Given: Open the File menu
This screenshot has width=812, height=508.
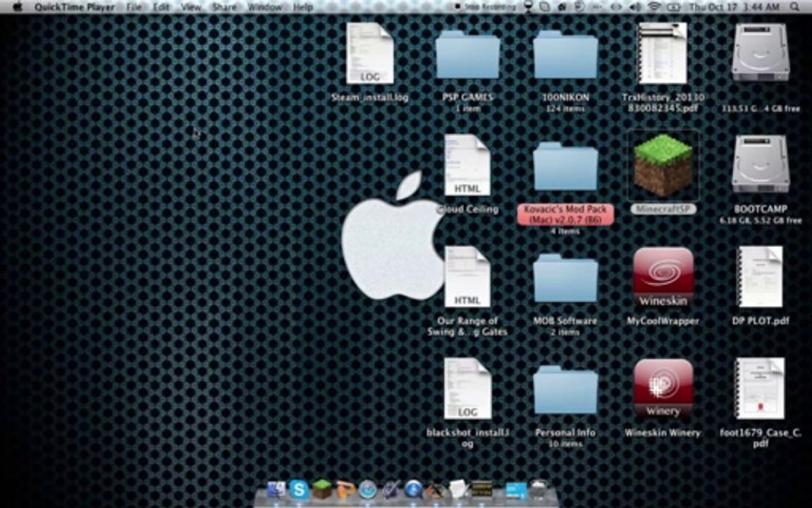Looking at the screenshot, I should pyautogui.click(x=134, y=7).
